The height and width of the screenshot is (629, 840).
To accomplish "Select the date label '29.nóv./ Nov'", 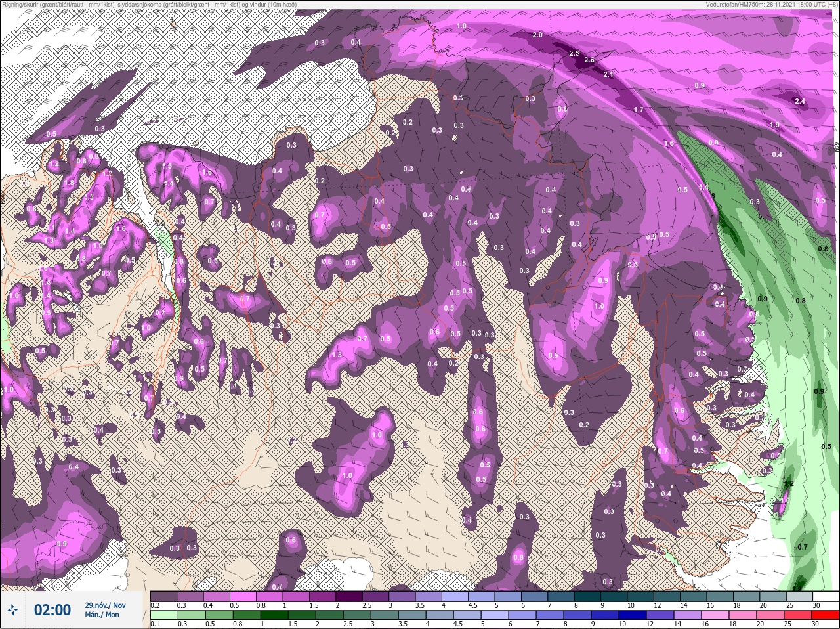I will pos(105,605).
